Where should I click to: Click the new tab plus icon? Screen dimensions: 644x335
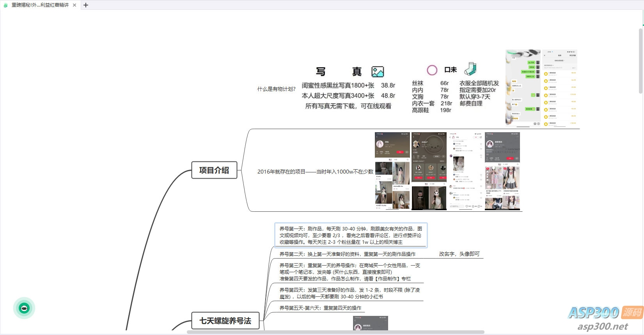(86, 5)
